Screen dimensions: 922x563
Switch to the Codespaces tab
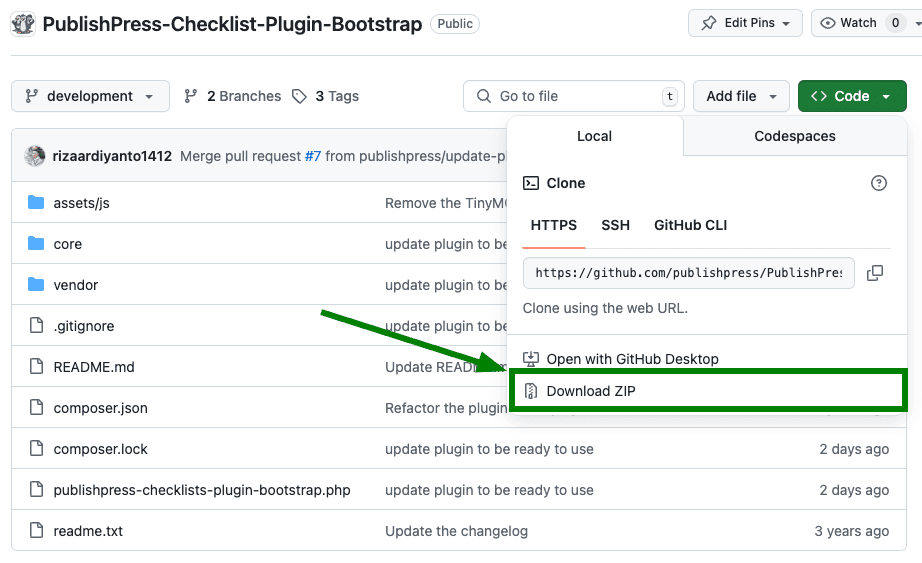[x=794, y=136]
